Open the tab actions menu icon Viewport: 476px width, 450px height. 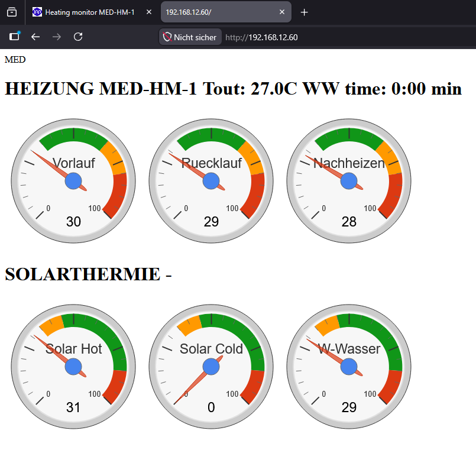pyautogui.click(x=12, y=12)
